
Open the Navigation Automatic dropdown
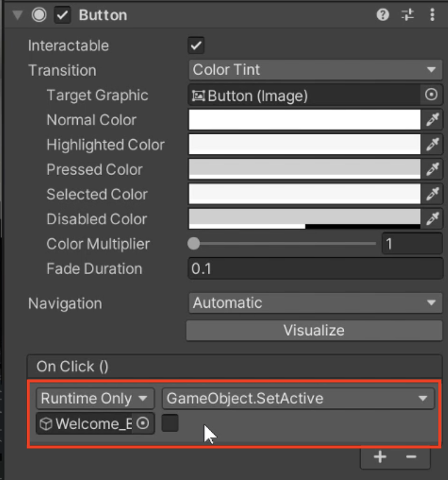point(315,303)
